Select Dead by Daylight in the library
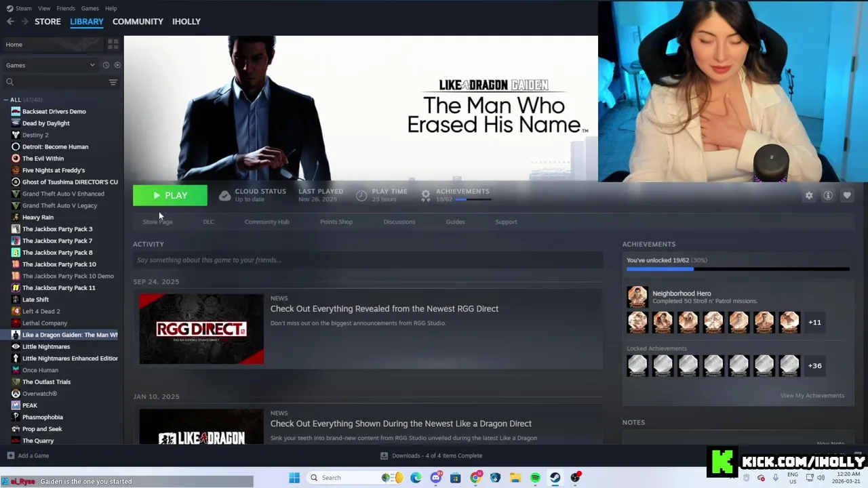The height and width of the screenshot is (488, 868). coord(45,123)
